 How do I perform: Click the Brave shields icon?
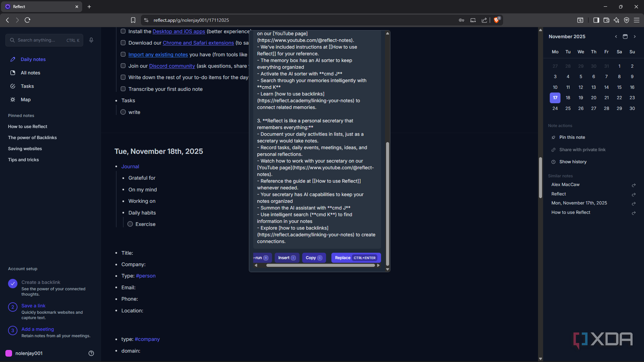(x=497, y=20)
